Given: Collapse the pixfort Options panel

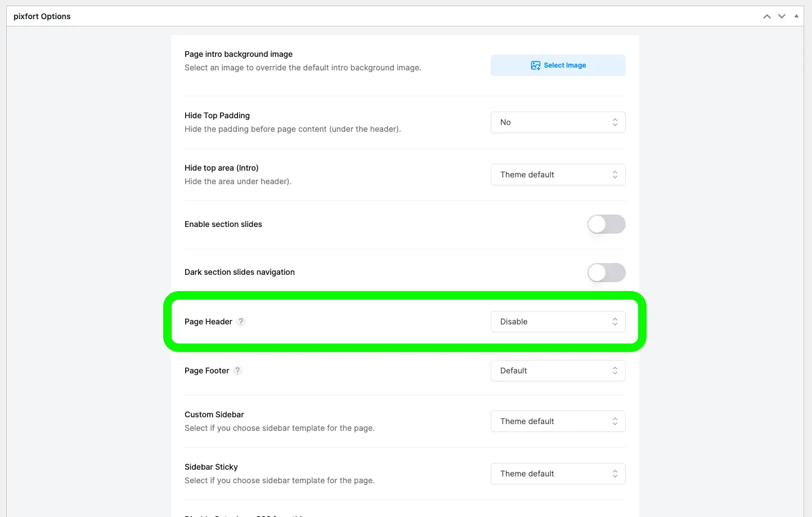Looking at the screenshot, I should coord(796,16).
